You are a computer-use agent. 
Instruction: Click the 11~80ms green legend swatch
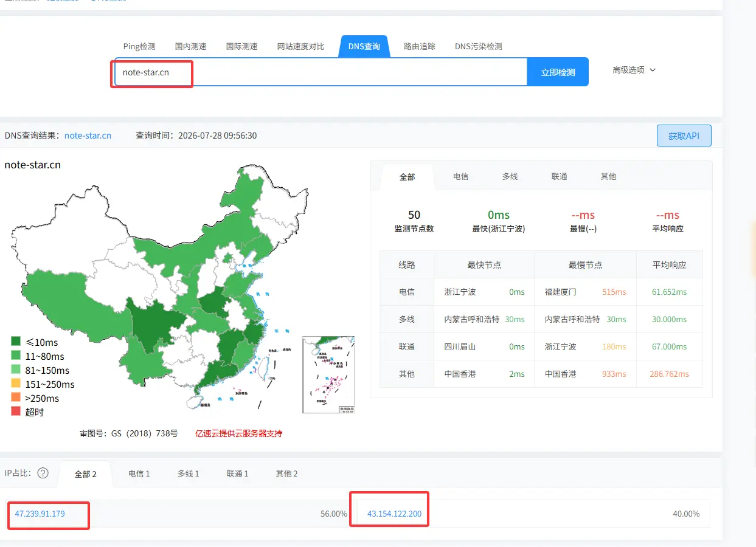point(15,356)
